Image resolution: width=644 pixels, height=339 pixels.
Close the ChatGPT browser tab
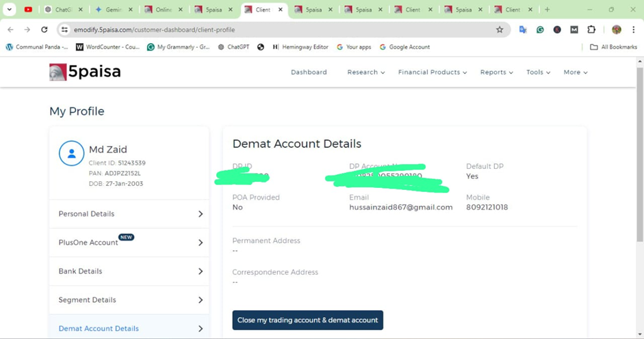tap(81, 10)
